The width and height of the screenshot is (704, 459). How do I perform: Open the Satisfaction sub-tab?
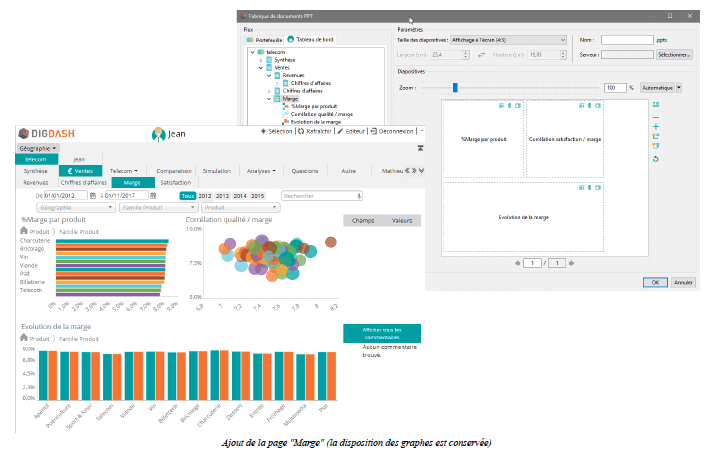pyautogui.click(x=176, y=182)
